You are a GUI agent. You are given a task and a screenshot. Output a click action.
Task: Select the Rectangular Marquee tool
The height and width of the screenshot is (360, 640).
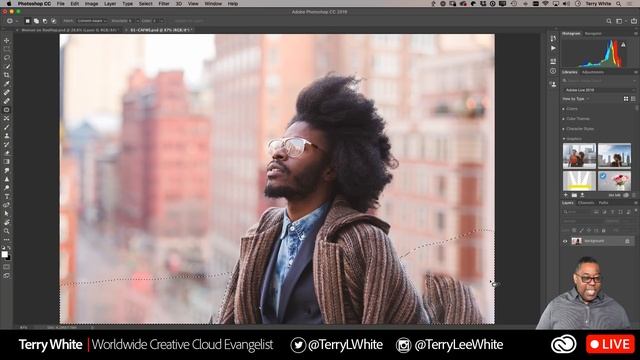pos(7,49)
